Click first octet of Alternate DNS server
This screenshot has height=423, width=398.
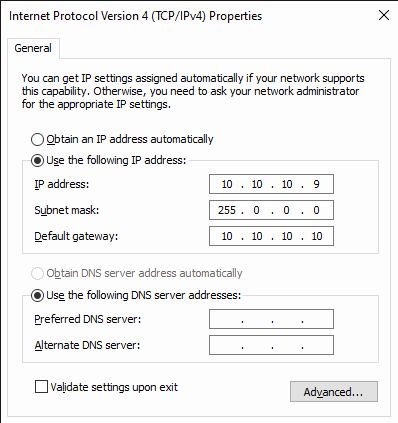[x=227, y=345]
